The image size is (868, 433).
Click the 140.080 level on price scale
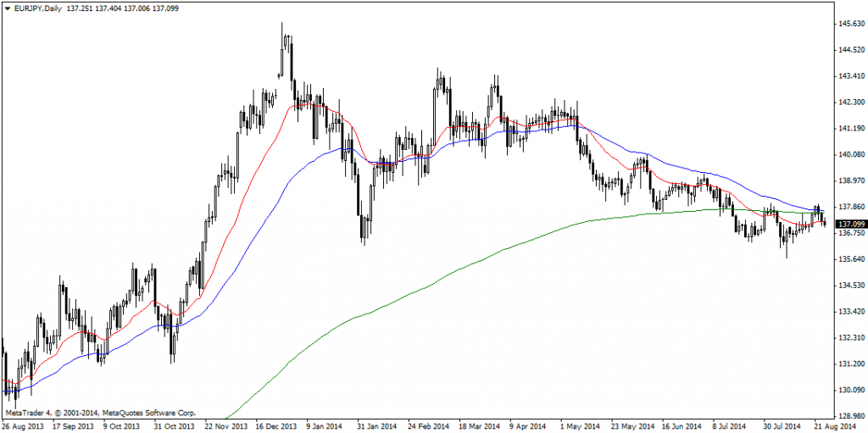(x=850, y=154)
